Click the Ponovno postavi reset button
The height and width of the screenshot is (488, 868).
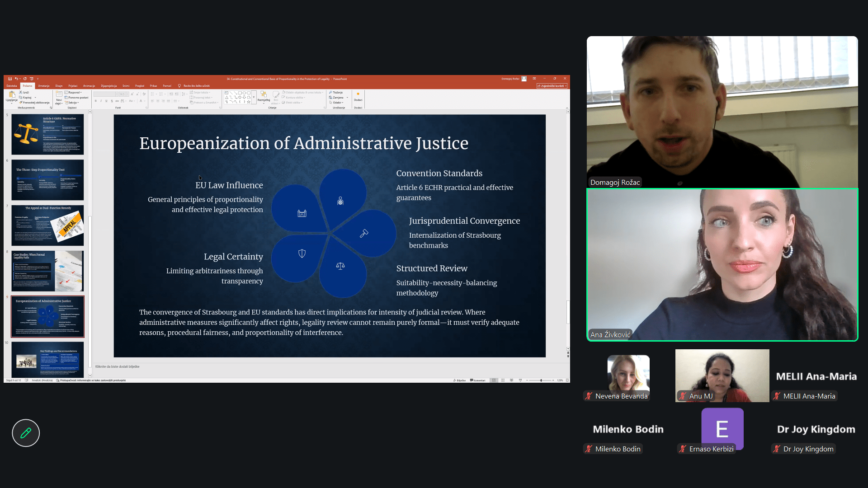click(76, 98)
